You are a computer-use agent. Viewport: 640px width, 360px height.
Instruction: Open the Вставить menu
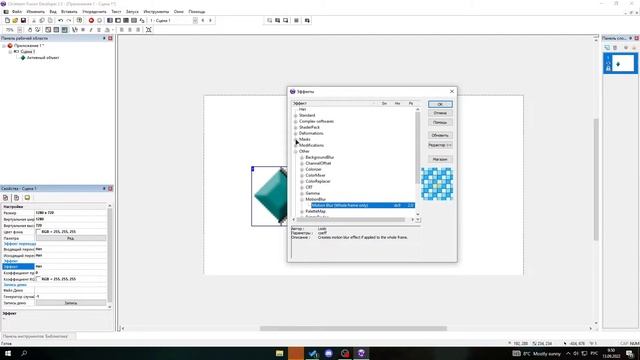(x=69, y=12)
